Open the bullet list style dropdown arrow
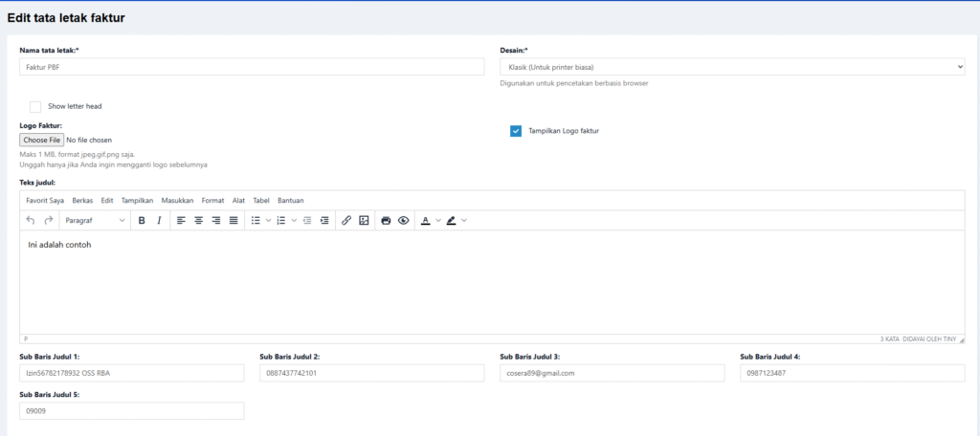This screenshot has width=980, height=436. pos(269,221)
